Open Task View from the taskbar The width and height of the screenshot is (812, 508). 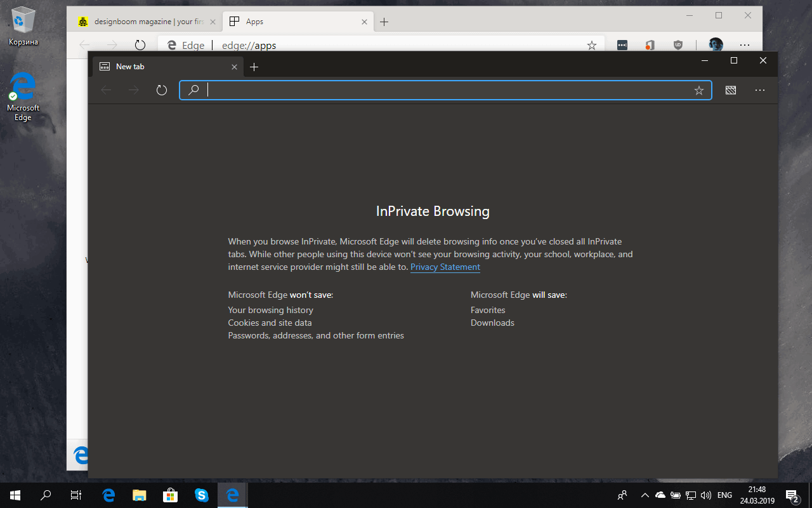point(76,495)
